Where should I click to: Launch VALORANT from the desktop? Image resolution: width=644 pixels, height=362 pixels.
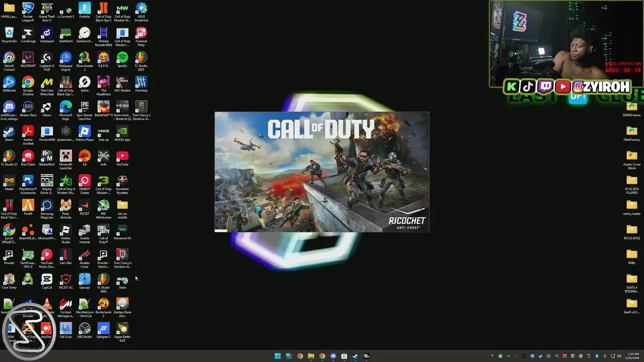click(28, 60)
